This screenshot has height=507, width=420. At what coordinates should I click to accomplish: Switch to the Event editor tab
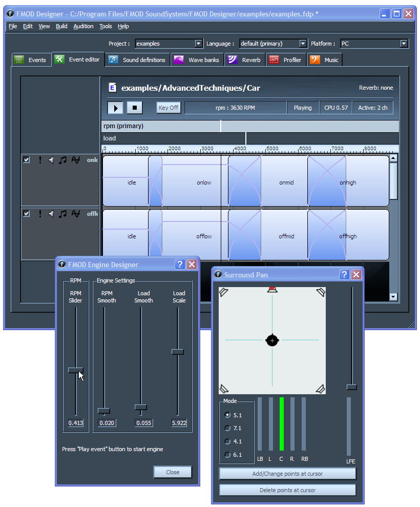point(78,59)
